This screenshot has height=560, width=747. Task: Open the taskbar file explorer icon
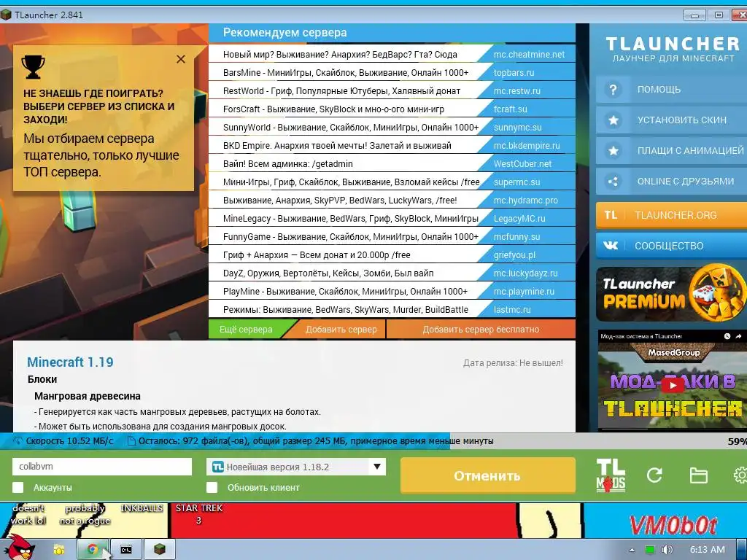[x=59, y=550]
